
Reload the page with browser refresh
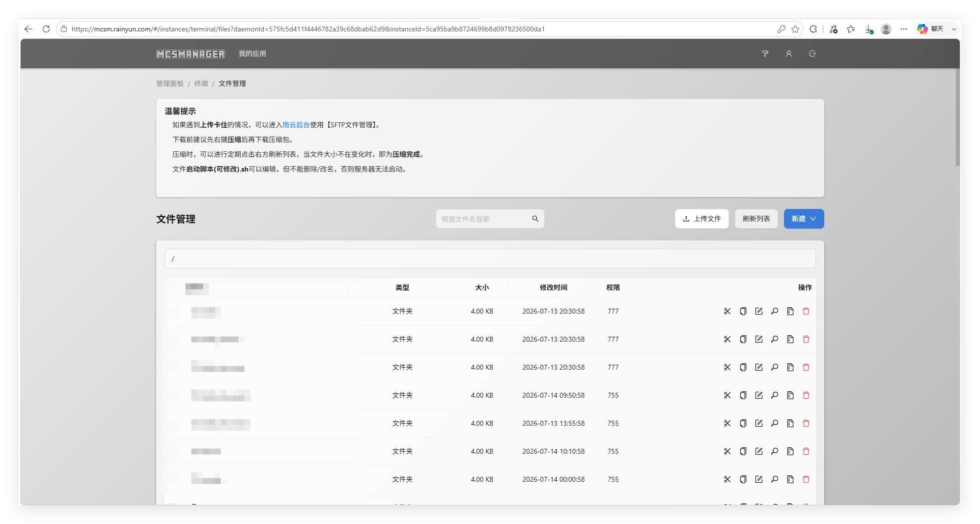pos(46,29)
